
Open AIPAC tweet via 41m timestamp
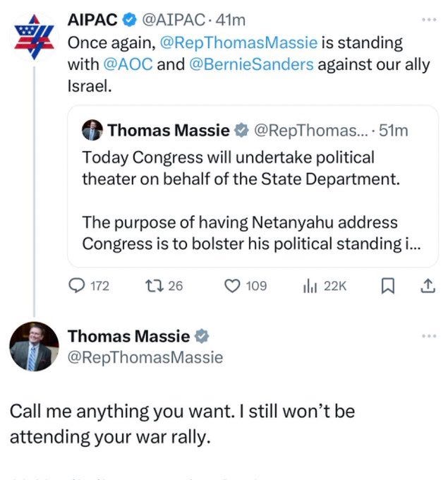231,20
